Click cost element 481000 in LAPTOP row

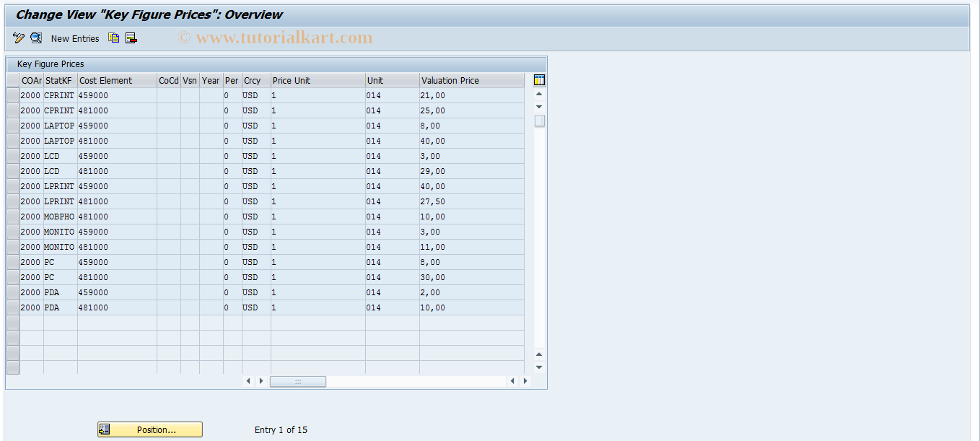pos(117,141)
